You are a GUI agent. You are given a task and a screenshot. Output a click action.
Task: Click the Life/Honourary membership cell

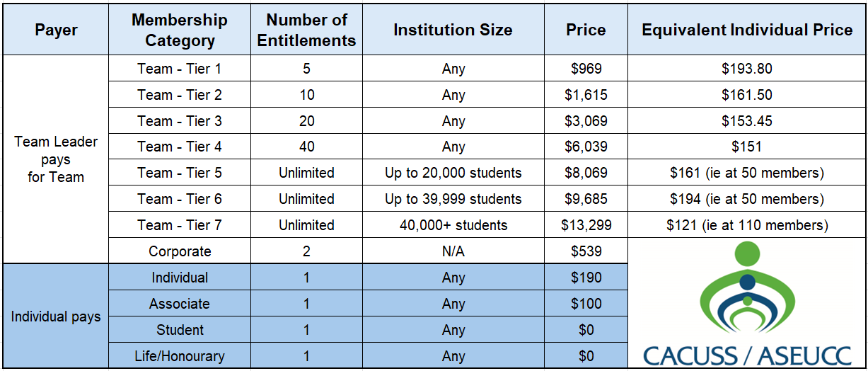180,356
